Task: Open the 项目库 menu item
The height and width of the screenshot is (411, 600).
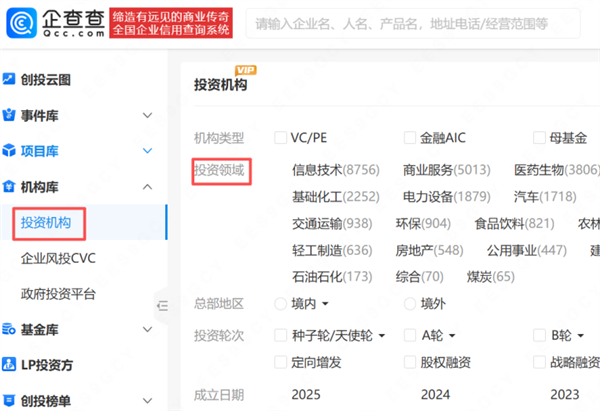Action: (39, 151)
